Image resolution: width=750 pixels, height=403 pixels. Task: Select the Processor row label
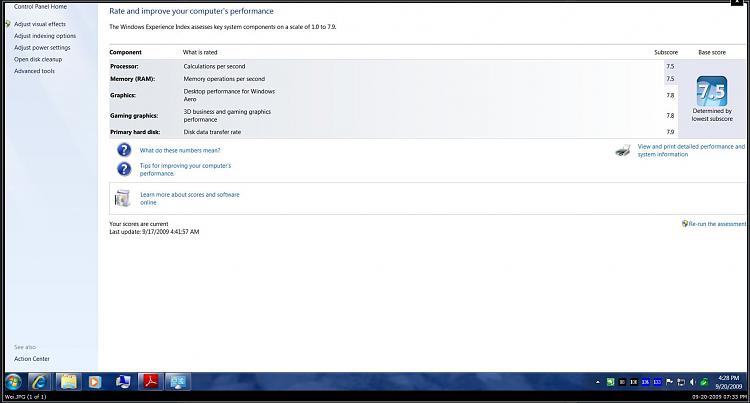124,66
